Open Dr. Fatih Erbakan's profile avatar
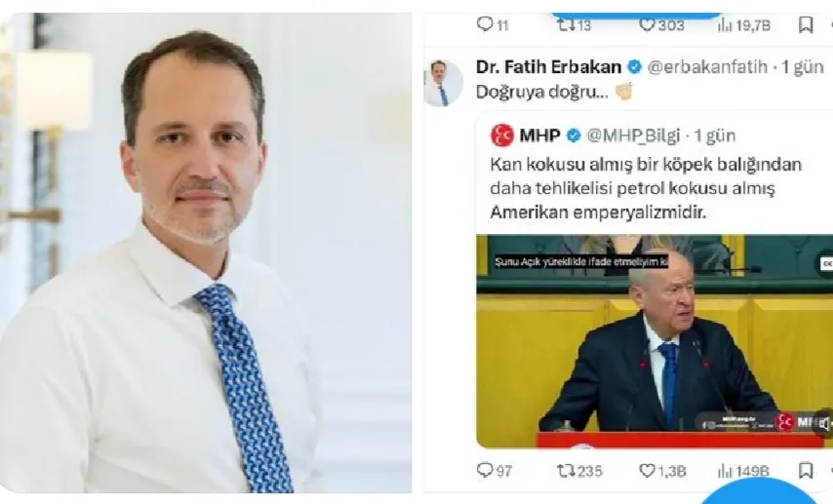The height and width of the screenshot is (504, 833). pyautogui.click(x=443, y=83)
